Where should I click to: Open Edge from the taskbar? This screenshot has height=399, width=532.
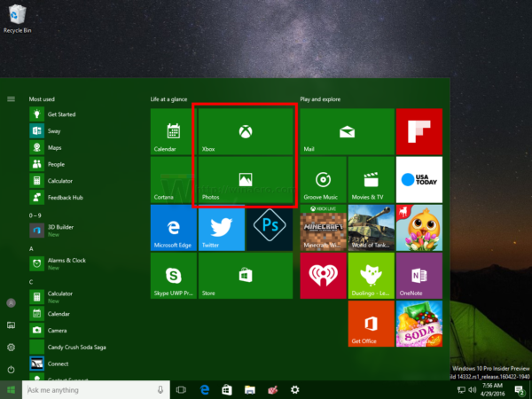pos(204,390)
